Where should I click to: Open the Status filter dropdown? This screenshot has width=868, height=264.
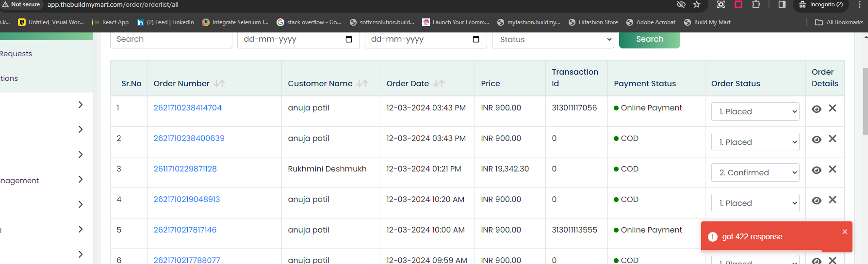(x=553, y=39)
